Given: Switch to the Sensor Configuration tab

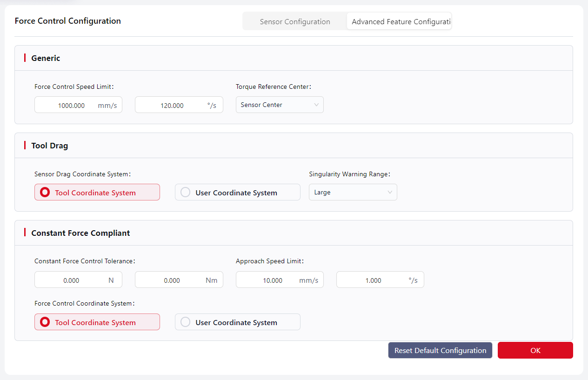Looking at the screenshot, I should (x=294, y=22).
